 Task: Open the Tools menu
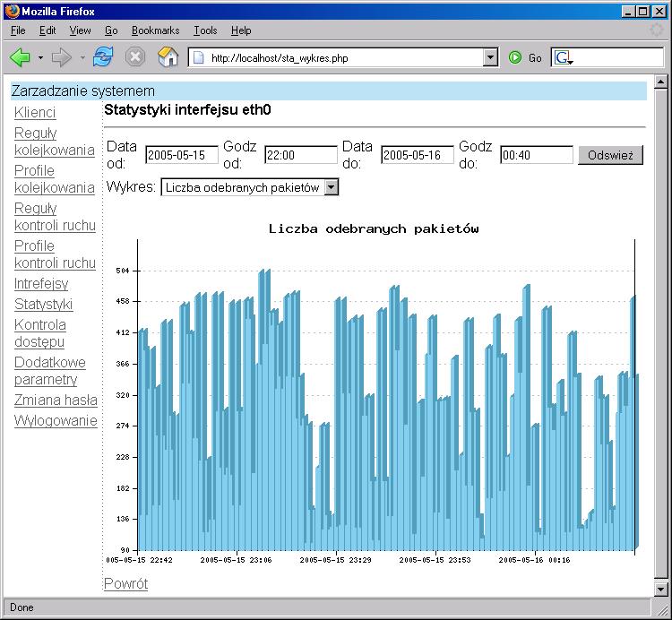[x=205, y=30]
